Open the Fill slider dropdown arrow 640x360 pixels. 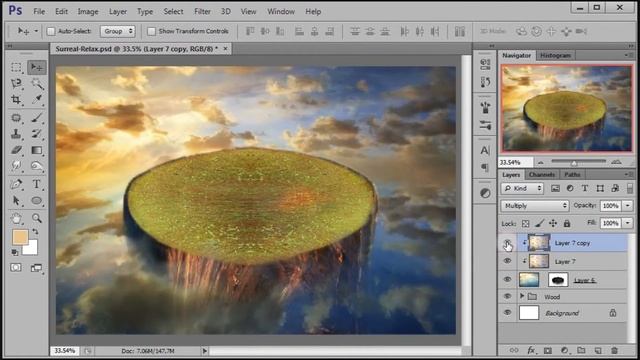click(628, 223)
